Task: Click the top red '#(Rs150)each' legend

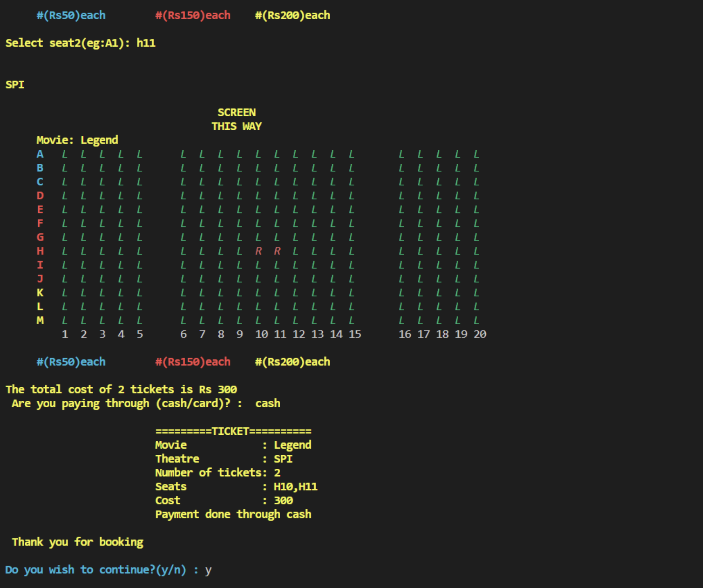Action: click(x=193, y=15)
